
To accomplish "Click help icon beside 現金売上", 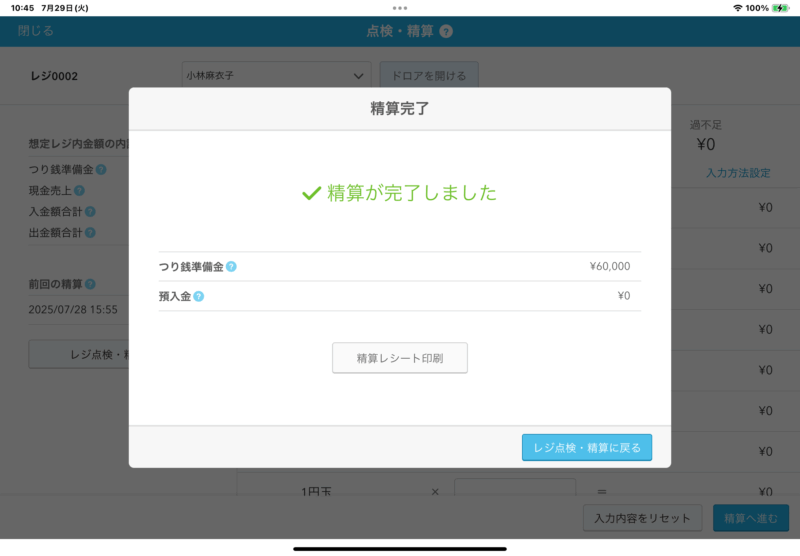I will 79,190.
